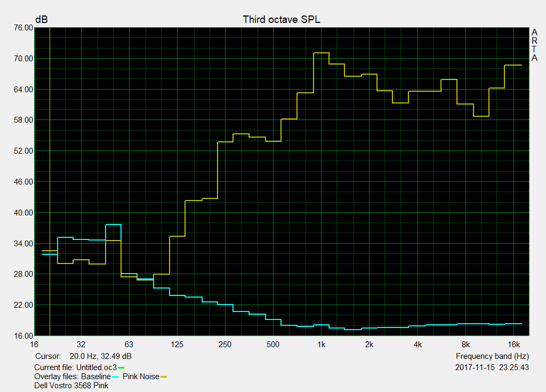The width and height of the screenshot is (546, 392).
Task: Click the 40.00 y-axis value
Action: 23,213
